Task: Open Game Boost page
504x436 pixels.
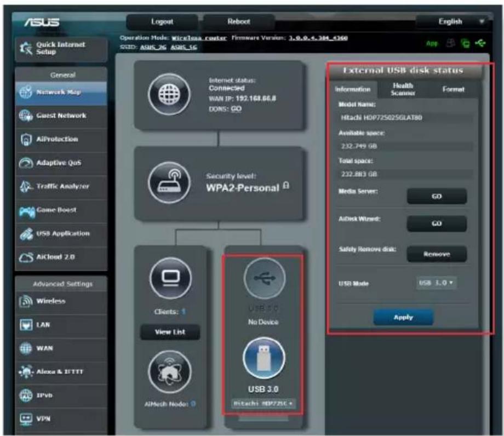Action: click(61, 210)
